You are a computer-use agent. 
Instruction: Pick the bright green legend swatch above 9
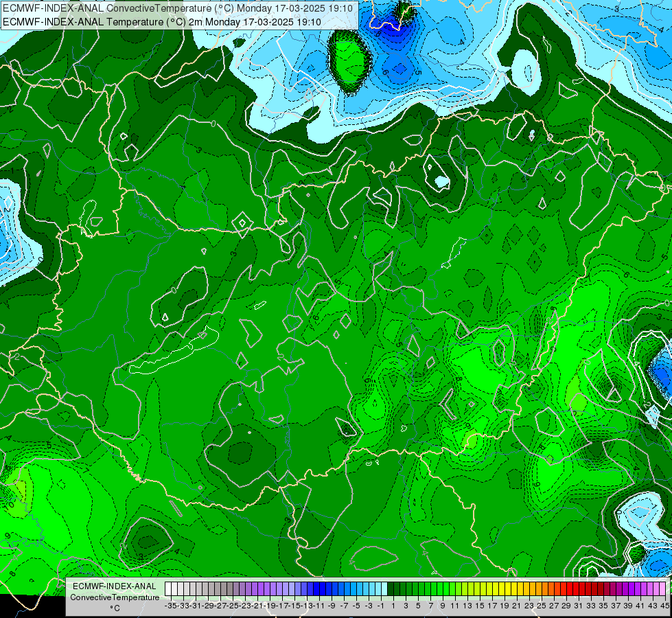tap(446, 589)
